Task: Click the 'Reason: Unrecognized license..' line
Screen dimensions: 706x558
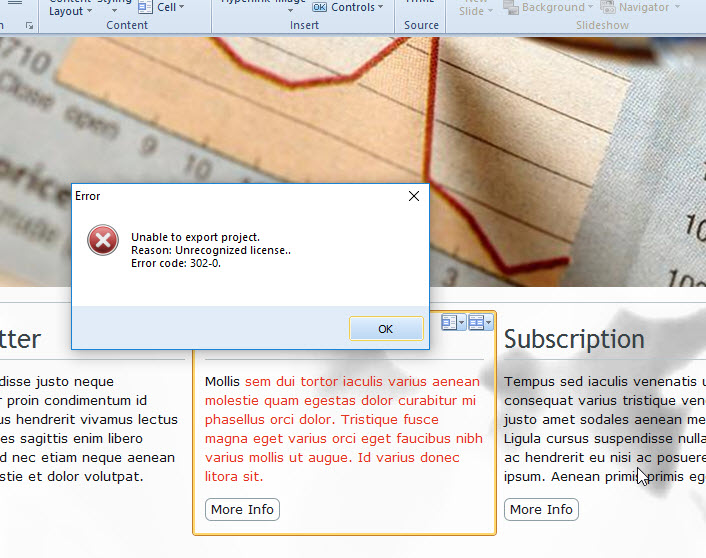Action: point(211,250)
